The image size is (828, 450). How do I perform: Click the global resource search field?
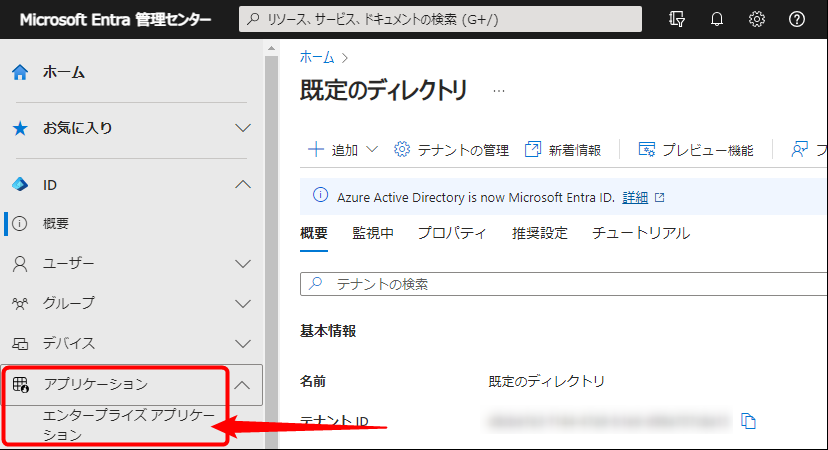click(440, 20)
